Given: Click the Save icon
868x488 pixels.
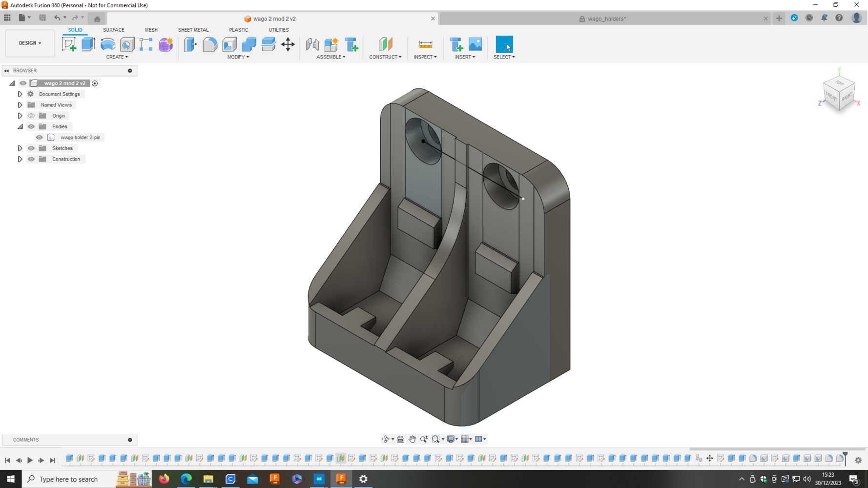Looking at the screenshot, I should click(x=42, y=18).
